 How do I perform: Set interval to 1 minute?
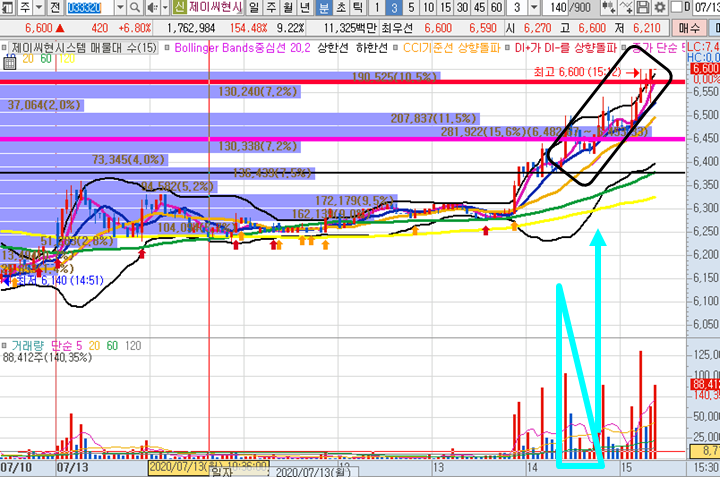coord(377,7)
